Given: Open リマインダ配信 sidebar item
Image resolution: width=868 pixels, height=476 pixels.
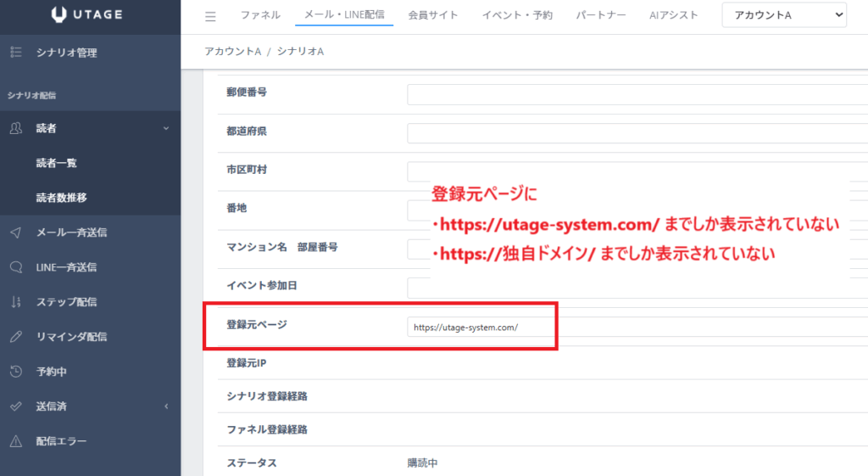Looking at the screenshot, I should point(71,336).
